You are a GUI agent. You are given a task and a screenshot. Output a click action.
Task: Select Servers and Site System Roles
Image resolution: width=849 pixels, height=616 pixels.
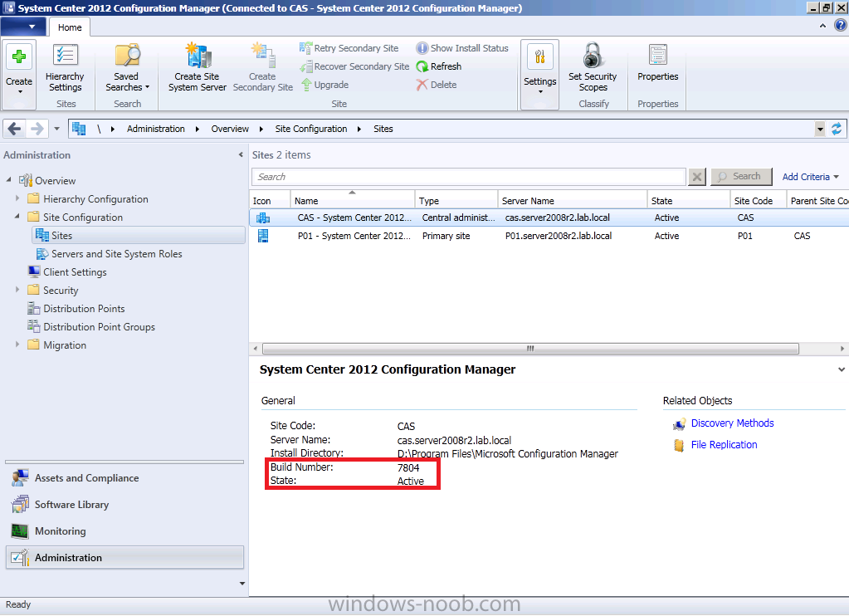click(110, 254)
